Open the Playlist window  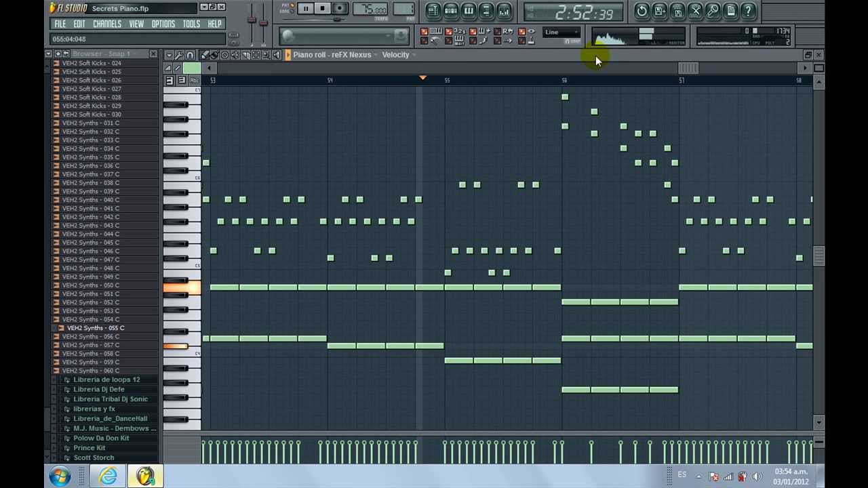coord(433,11)
